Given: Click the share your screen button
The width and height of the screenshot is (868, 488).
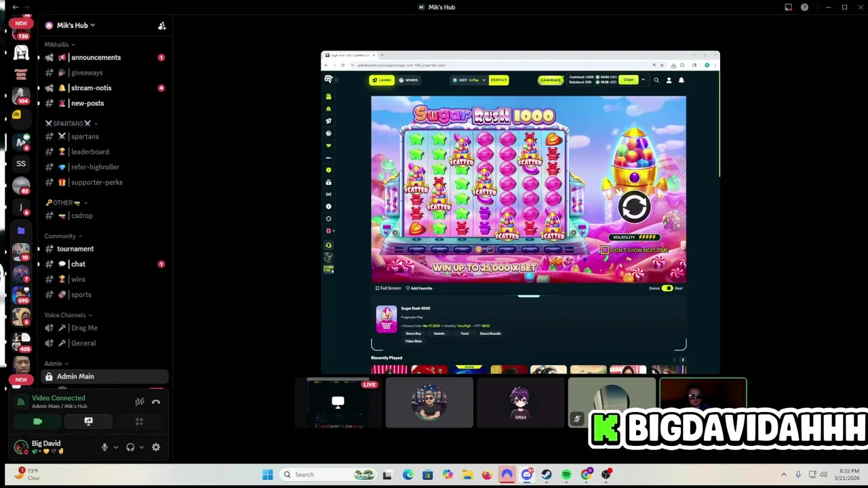Looking at the screenshot, I should point(88,422).
